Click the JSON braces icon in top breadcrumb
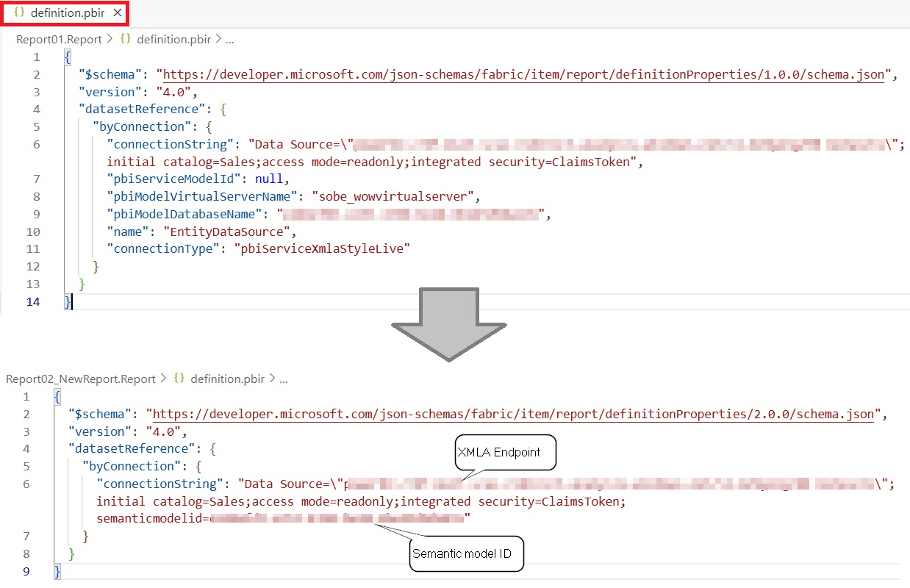910x588 pixels. (126, 40)
